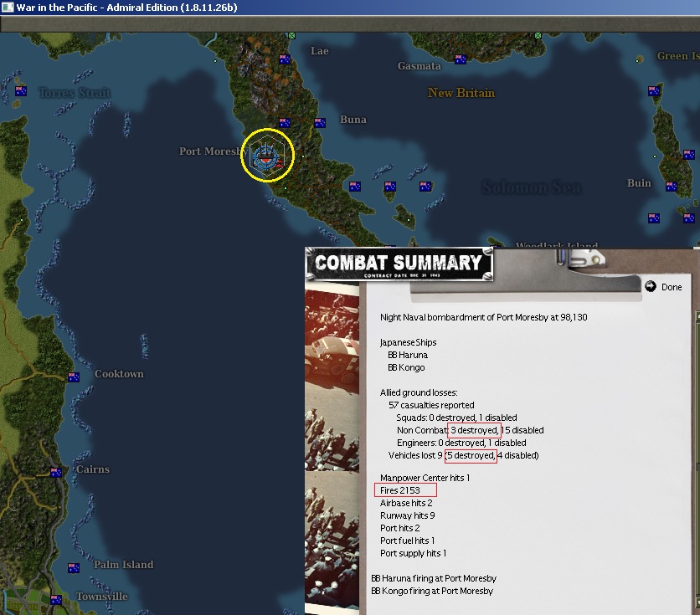
Task: Click the flag marker at Palm Island
Action: pos(74,568)
